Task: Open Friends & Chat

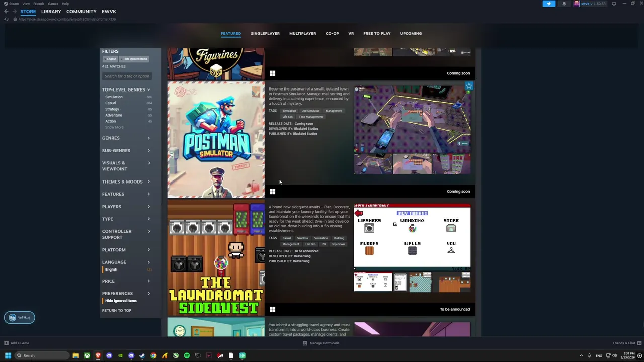Action: click(x=627, y=343)
